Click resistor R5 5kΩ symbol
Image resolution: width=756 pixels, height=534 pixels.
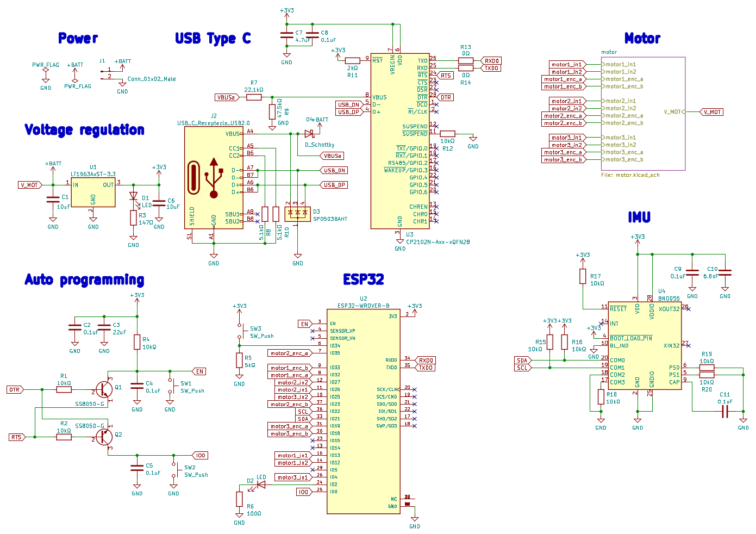pos(239,360)
